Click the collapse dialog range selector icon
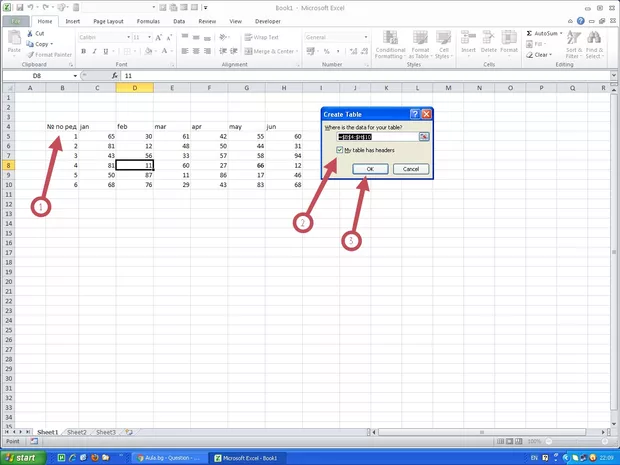 [424, 137]
